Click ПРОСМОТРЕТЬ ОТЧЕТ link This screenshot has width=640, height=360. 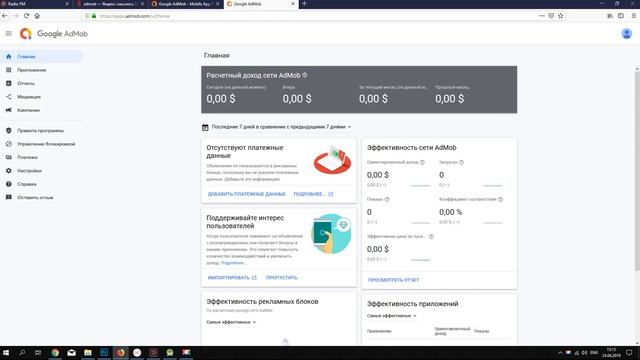click(x=393, y=280)
